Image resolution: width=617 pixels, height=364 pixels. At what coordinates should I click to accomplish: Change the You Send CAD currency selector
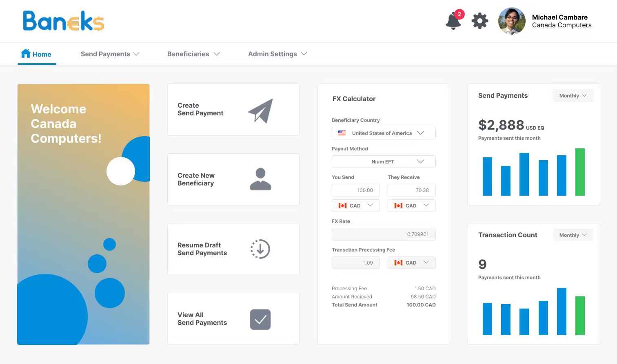pos(355,205)
